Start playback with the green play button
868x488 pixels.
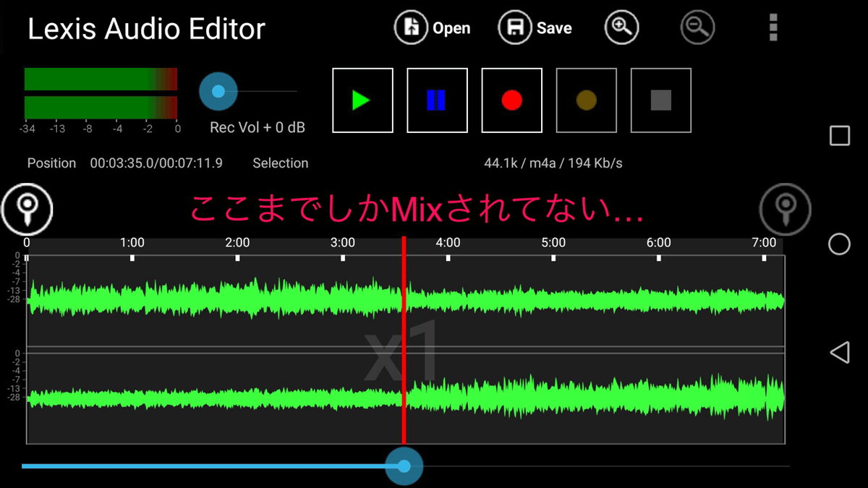pyautogui.click(x=362, y=100)
